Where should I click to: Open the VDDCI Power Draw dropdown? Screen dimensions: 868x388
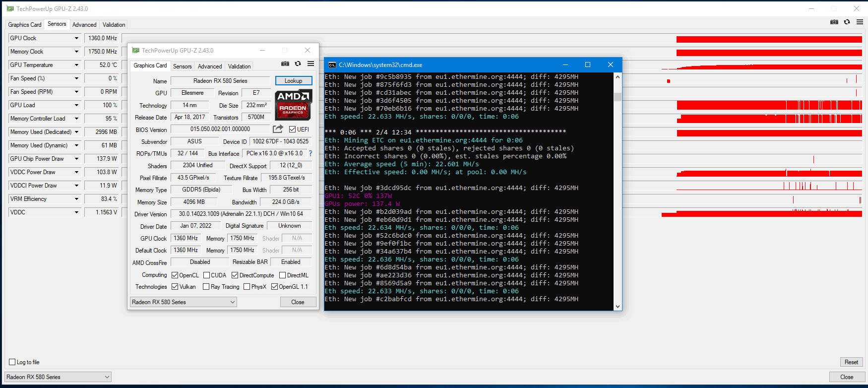click(76, 186)
